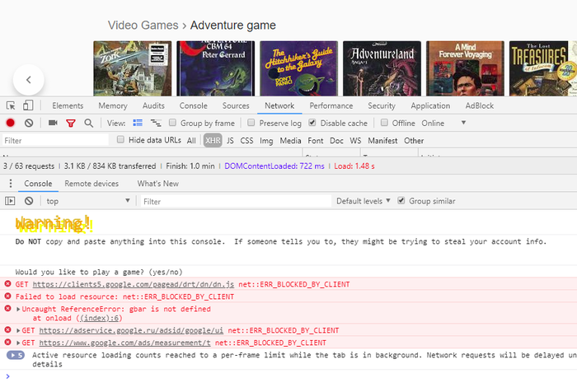Stop recording network log
This screenshot has width=577, height=392.
[11, 123]
